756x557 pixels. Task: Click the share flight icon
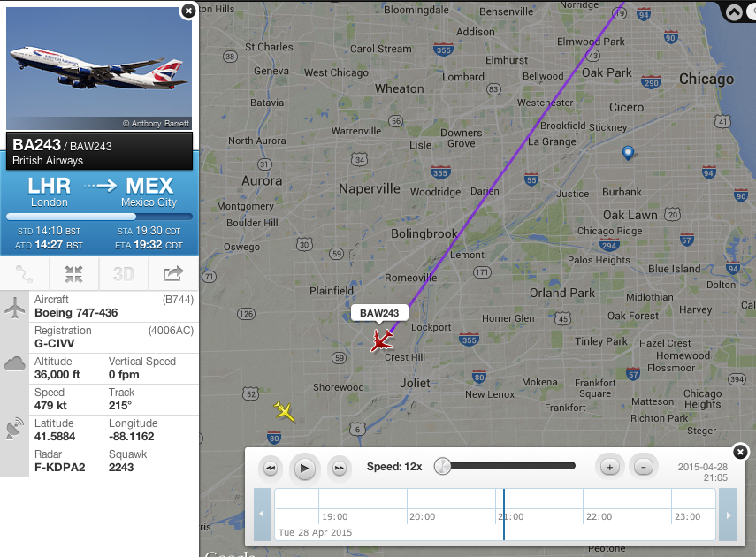[x=173, y=274]
